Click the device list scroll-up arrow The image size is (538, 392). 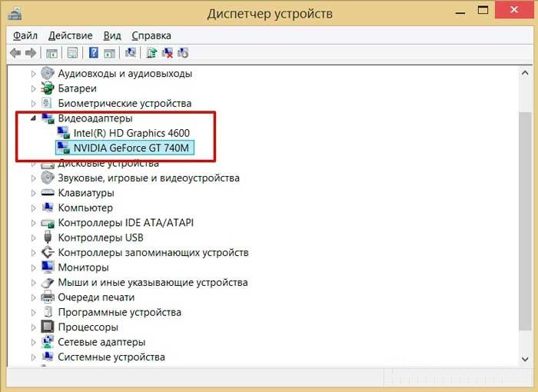coord(525,73)
